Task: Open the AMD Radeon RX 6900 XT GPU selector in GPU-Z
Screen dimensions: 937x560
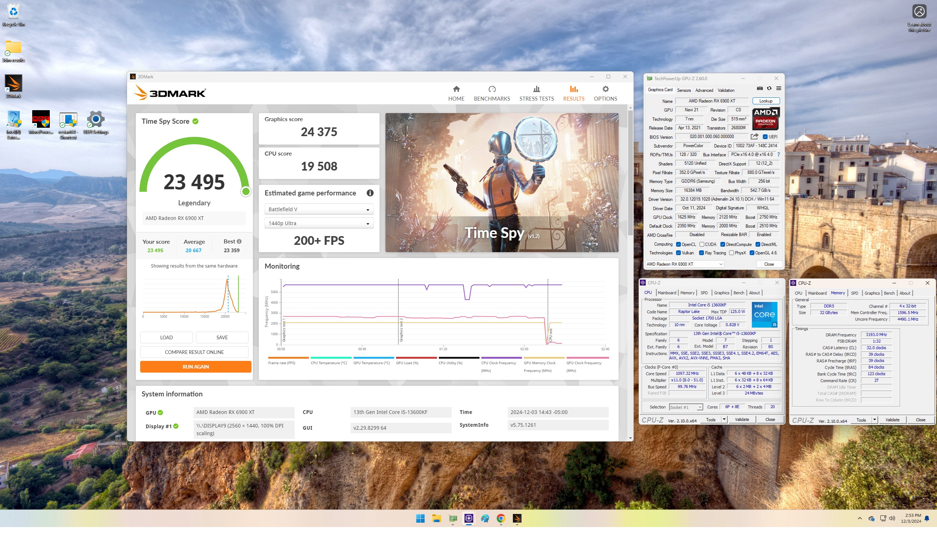Action: [684, 264]
